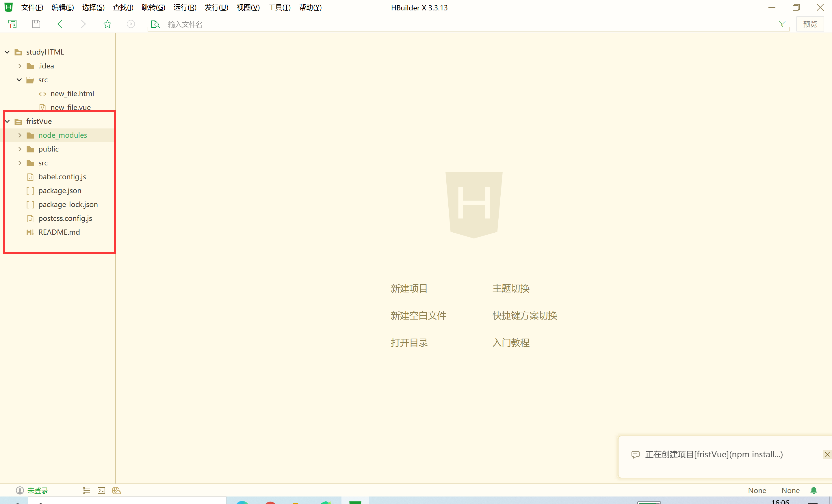Click the star bookmark icon
Viewport: 832px width, 504px height.
pos(107,24)
